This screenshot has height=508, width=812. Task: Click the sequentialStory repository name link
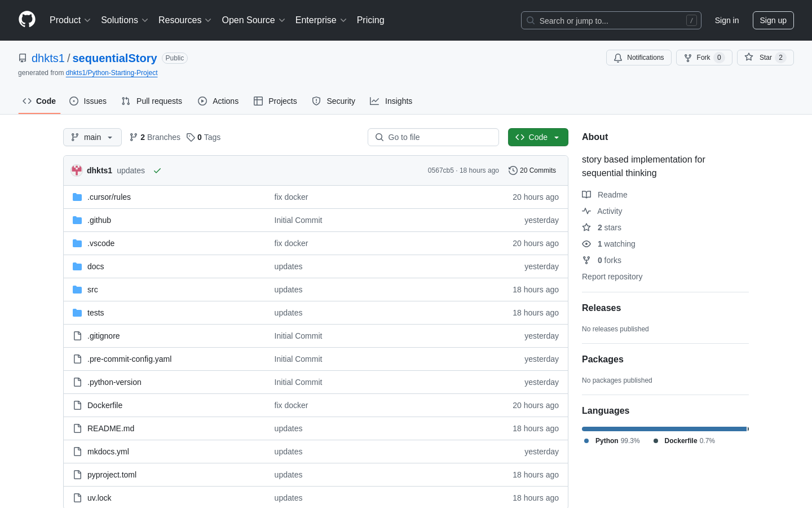click(x=114, y=58)
